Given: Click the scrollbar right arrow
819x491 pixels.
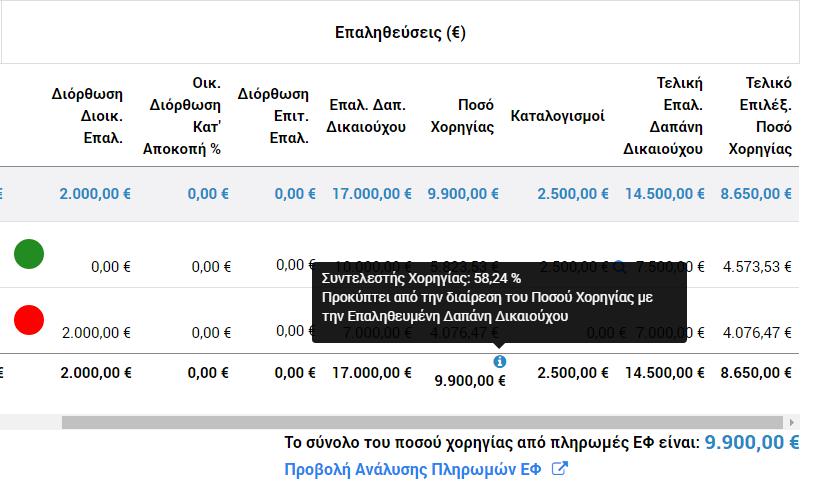Looking at the screenshot, I should point(791,422).
